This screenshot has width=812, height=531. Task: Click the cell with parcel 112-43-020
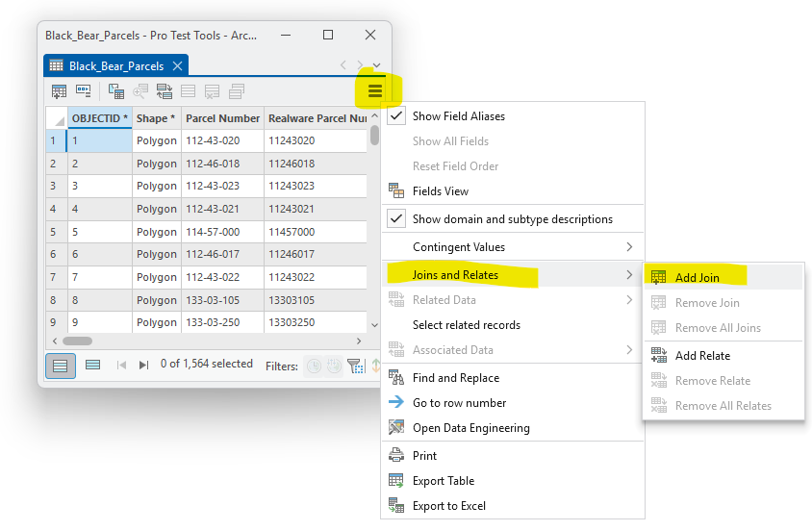coord(222,140)
